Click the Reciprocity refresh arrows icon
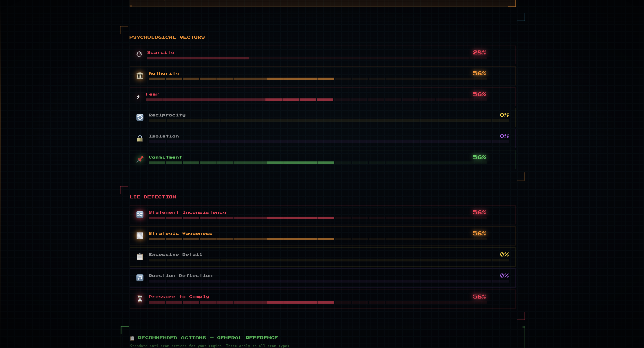 (x=140, y=117)
